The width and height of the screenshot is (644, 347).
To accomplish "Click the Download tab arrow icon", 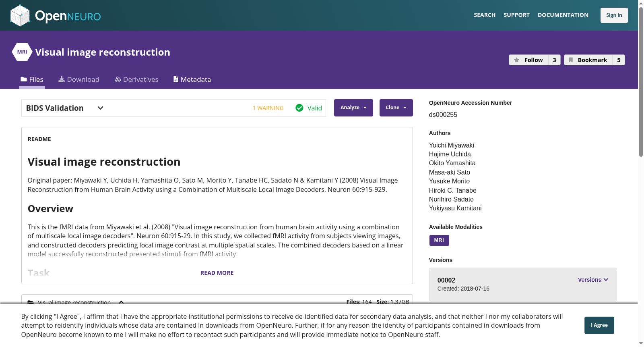I will [62, 79].
